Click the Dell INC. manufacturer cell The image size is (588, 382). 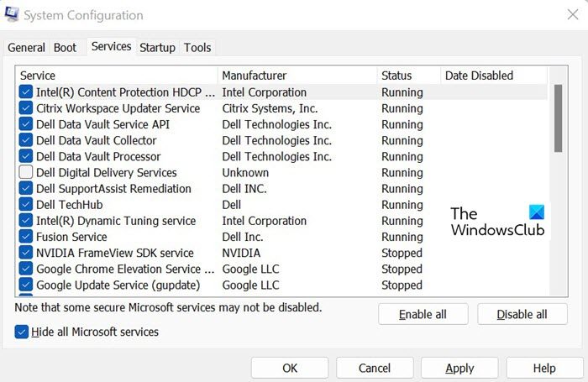click(244, 189)
